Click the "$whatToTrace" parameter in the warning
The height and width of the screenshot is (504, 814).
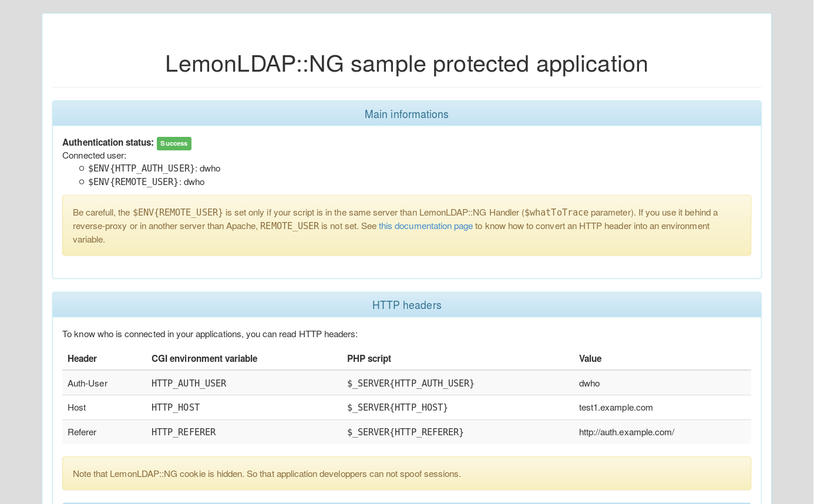556,213
